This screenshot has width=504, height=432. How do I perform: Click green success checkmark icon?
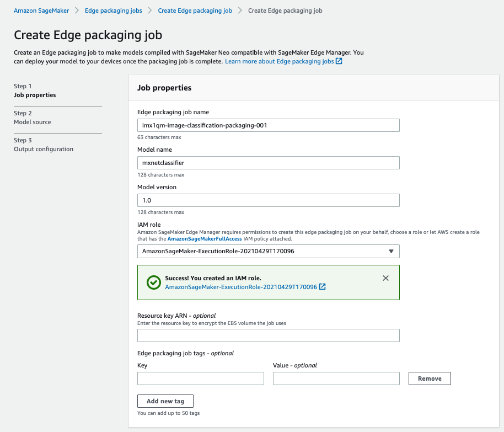pos(154,282)
